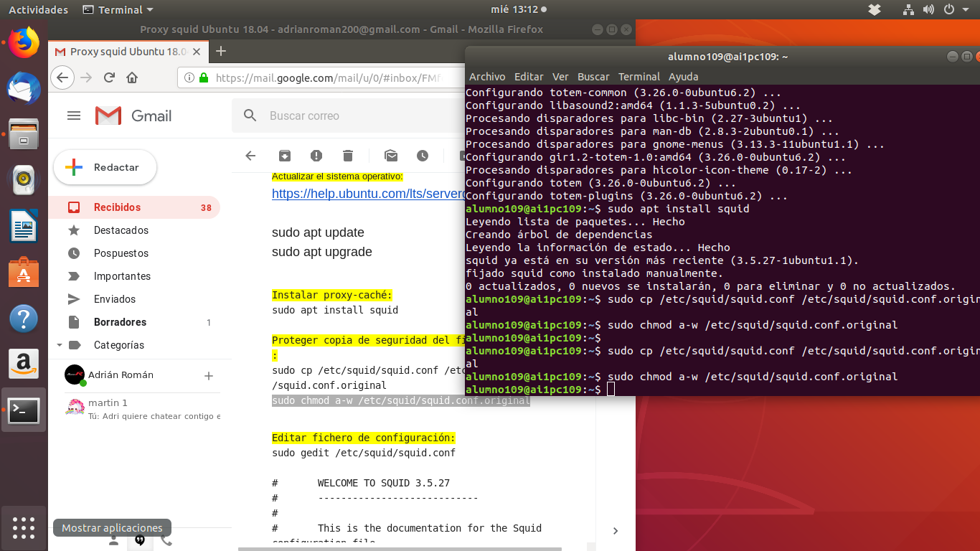Screen dimensions: 980x551
Task: Mark the email as unread
Action: tap(390, 155)
